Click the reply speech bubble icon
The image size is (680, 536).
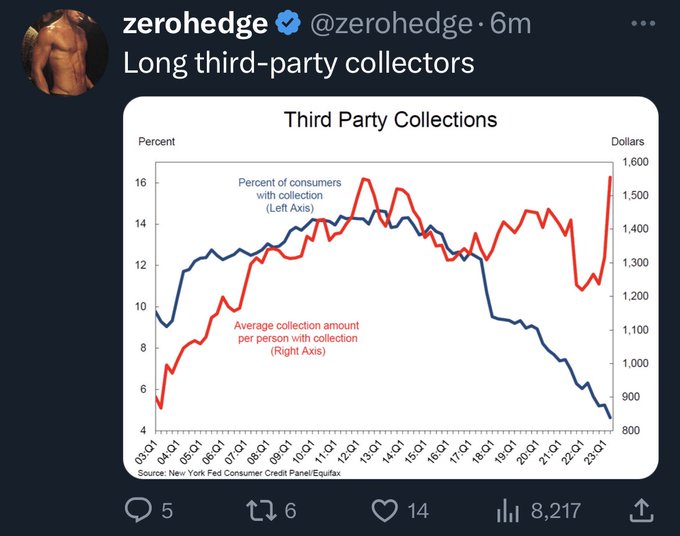point(137,510)
